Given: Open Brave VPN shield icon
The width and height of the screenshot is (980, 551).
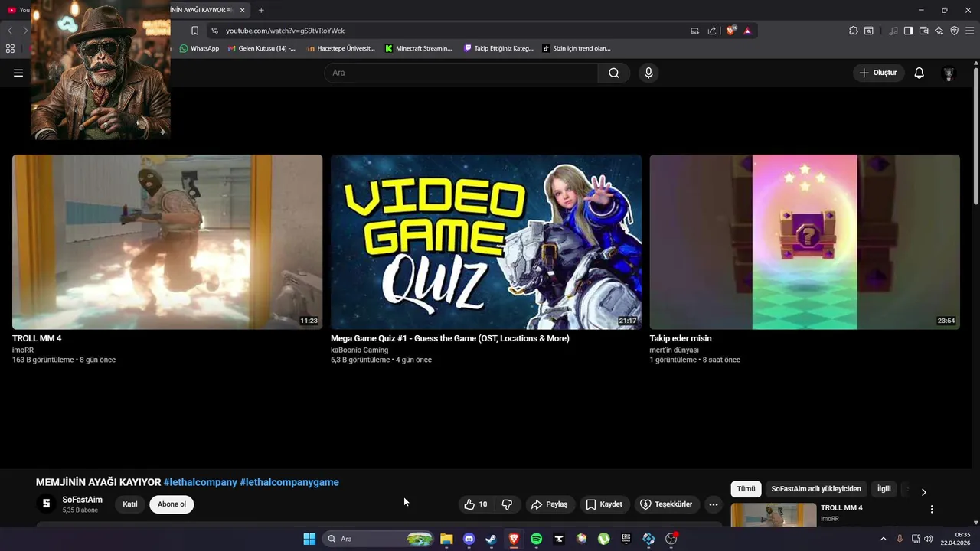Looking at the screenshot, I should (954, 31).
